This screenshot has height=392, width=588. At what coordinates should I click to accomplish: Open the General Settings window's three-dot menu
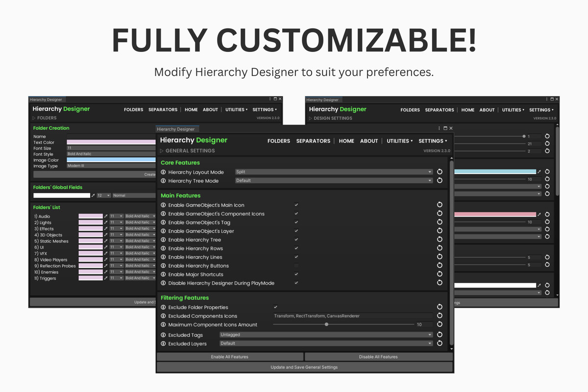(439, 129)
